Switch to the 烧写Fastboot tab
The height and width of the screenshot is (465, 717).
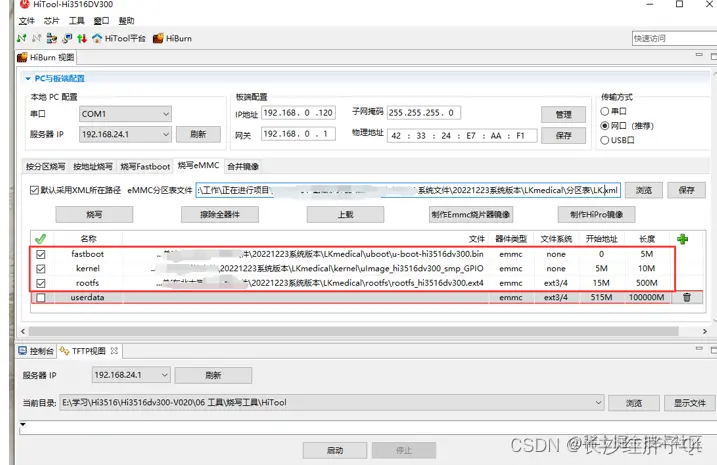145,166
